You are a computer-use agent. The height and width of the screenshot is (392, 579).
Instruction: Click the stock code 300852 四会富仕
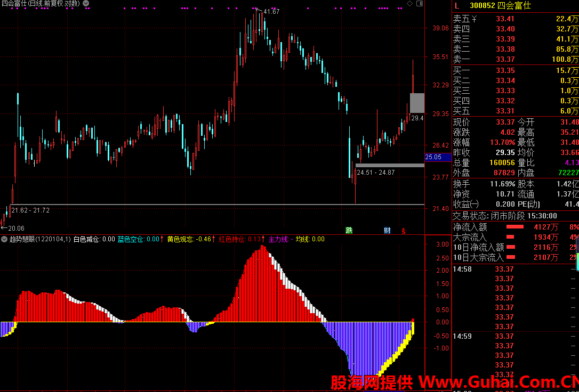(x=500, y=6)
